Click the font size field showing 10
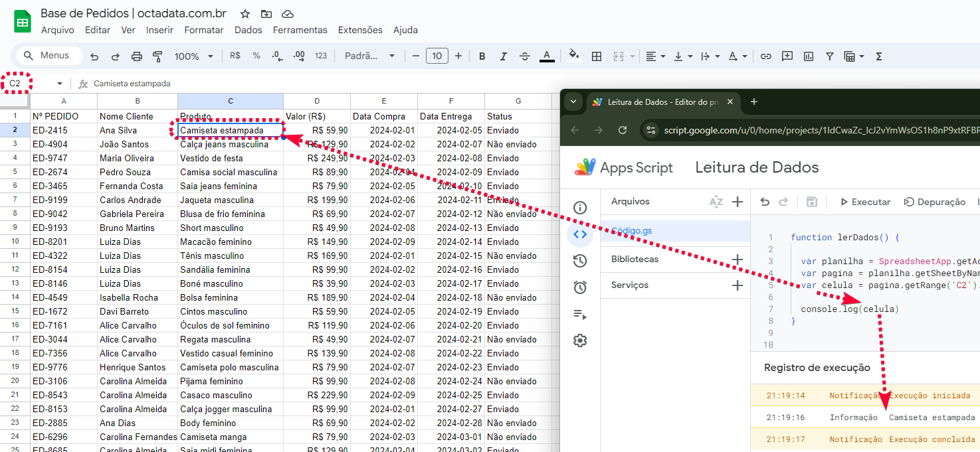Viewport: 980px width, 452px height. [x=437, y=56]
